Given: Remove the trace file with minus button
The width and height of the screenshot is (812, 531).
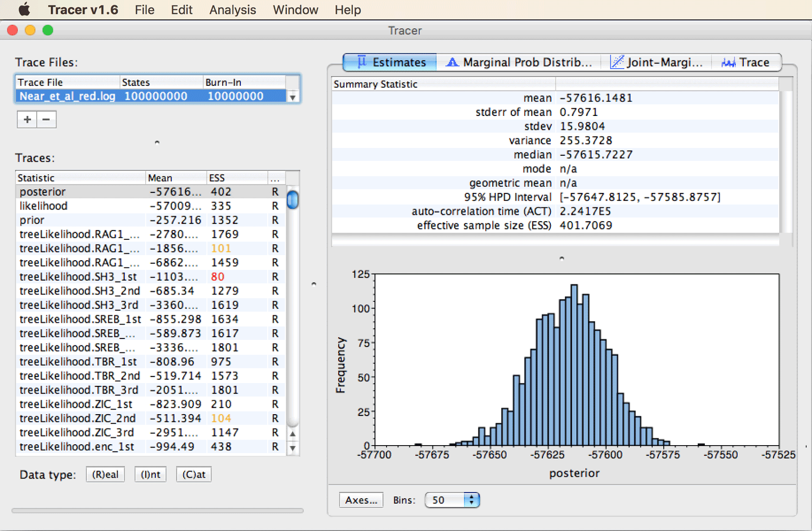Looking at the screenshot, I should point(46,120).
